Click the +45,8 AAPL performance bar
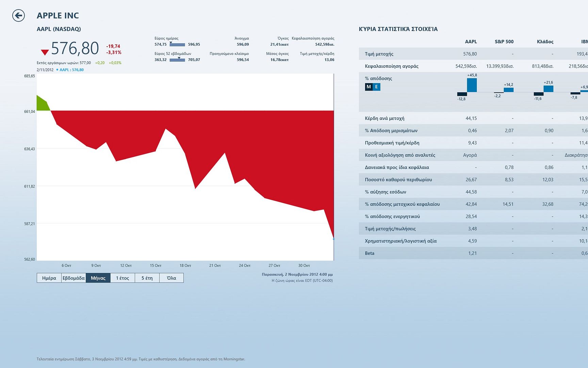588x368 pixels. pos(472,85)
